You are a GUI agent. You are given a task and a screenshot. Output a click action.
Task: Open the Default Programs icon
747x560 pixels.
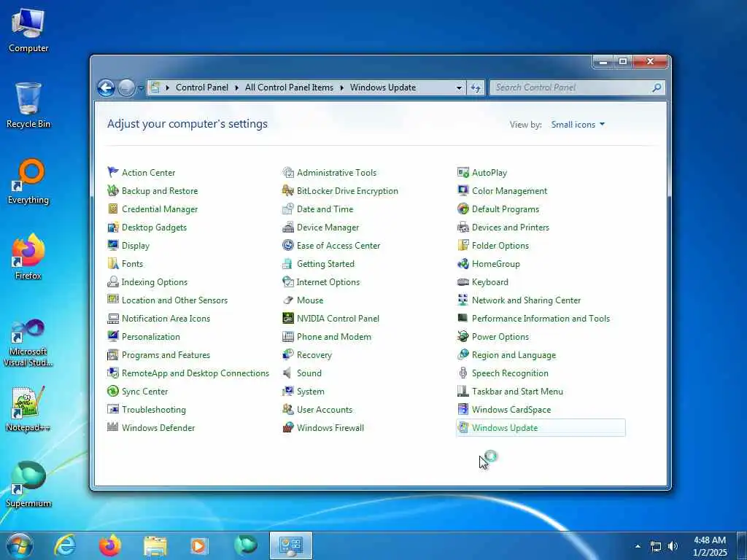463,209
